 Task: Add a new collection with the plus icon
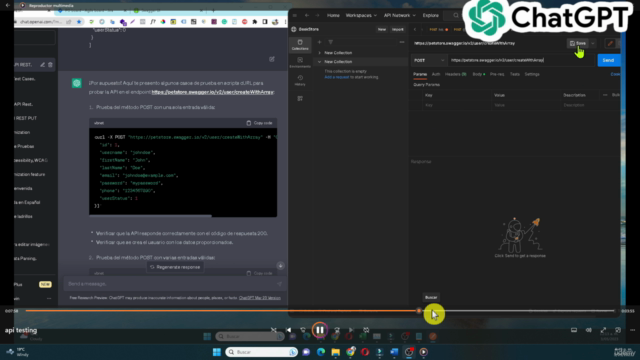[319, 42]
